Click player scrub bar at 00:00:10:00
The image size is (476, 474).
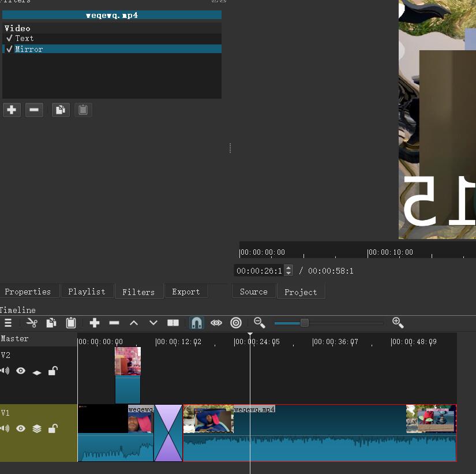(390, 252)
